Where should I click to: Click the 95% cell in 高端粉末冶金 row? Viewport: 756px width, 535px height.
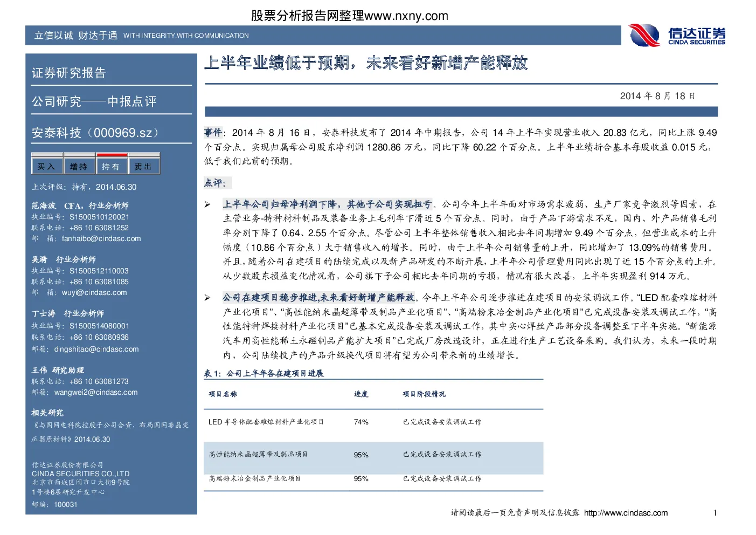tap(361, 479)
